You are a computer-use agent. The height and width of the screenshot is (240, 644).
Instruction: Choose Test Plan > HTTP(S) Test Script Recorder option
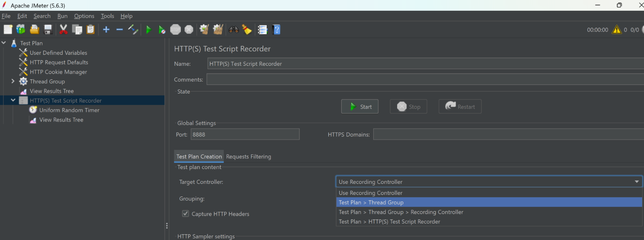(489, 222)
